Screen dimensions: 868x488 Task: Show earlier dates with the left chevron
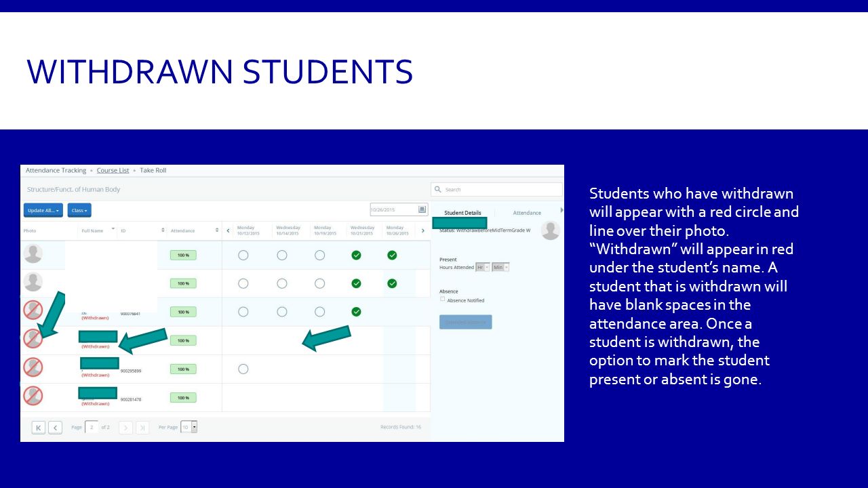click(228, 230)
